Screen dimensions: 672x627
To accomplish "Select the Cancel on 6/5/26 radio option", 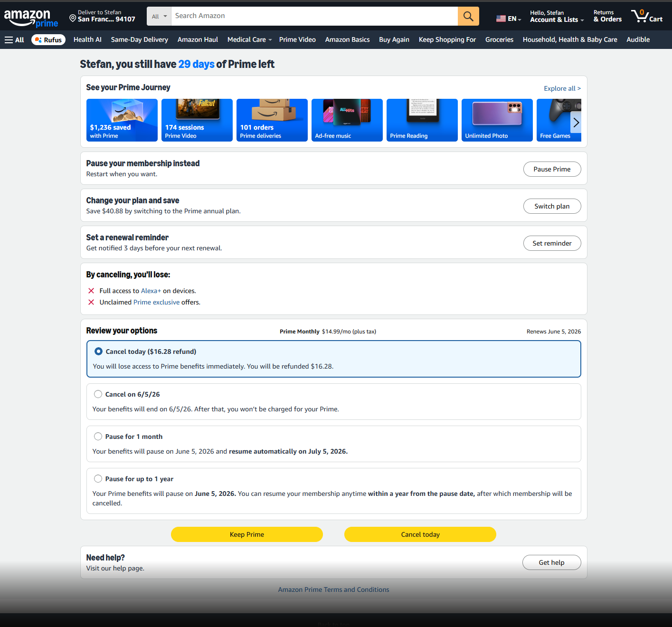I will pos(98,394).
